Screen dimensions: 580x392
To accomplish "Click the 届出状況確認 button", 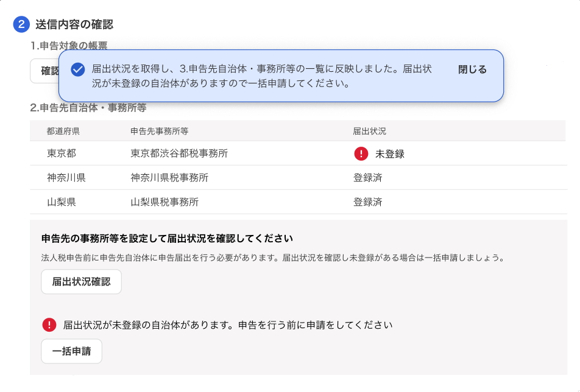I will coord(82,282).
